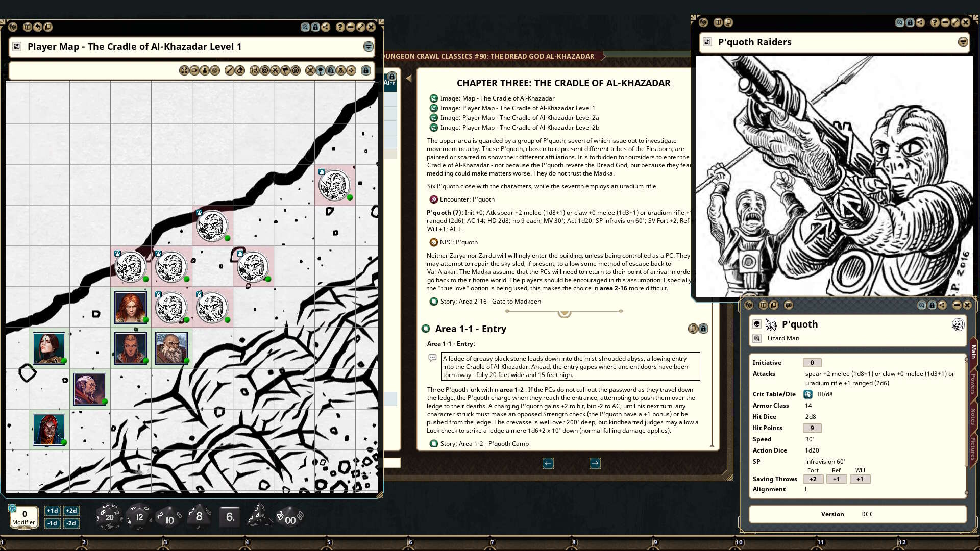
Task: Click the +1d modifier button
Action: click(52, 511)
